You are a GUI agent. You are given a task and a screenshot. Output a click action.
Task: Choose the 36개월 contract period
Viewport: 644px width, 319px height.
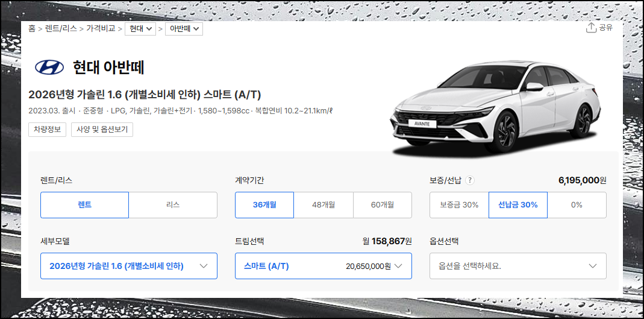(x=264, y=204)
